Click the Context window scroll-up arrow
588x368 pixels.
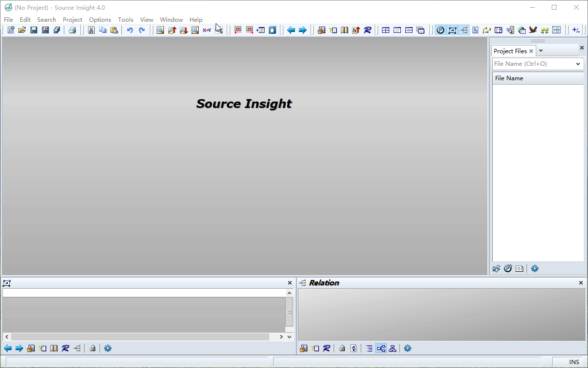(x=290, y=293)
